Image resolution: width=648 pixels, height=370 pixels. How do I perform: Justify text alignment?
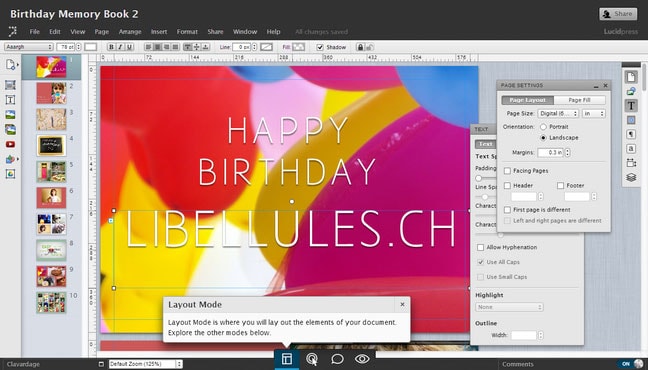(175, 47)
